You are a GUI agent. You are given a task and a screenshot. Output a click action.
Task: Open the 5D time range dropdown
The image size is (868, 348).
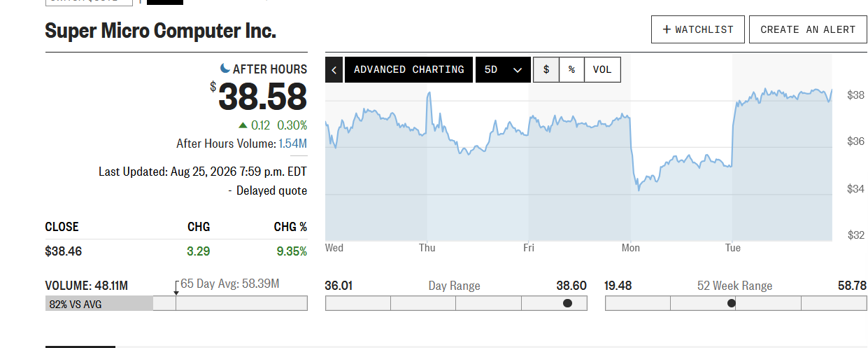pyautogui.click(x=503, y=70)
